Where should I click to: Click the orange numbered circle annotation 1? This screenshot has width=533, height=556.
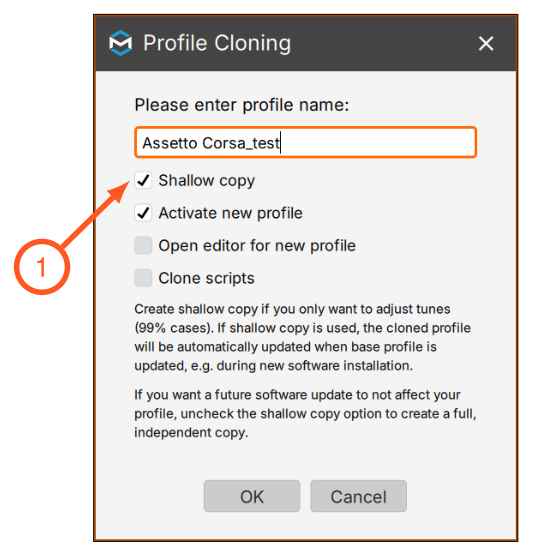pos(42,267)
